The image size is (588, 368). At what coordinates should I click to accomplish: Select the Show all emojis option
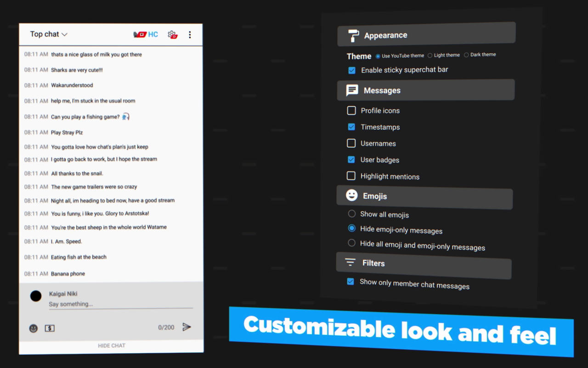352,213
